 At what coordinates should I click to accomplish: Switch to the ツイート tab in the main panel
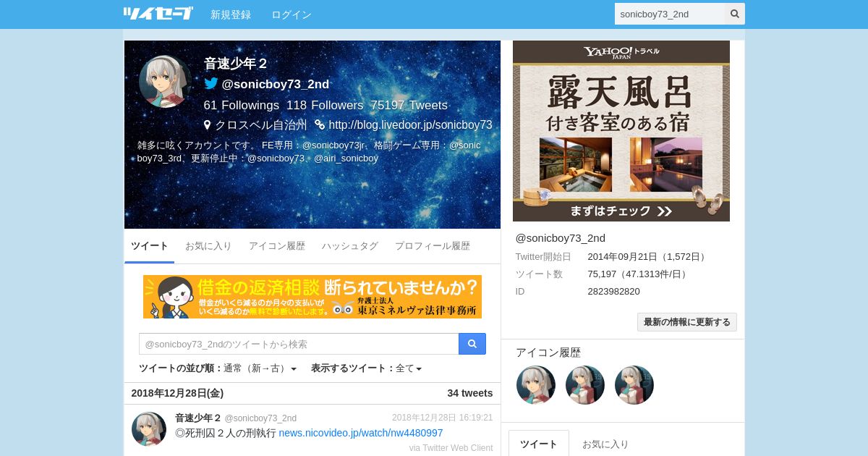[150, 246]
